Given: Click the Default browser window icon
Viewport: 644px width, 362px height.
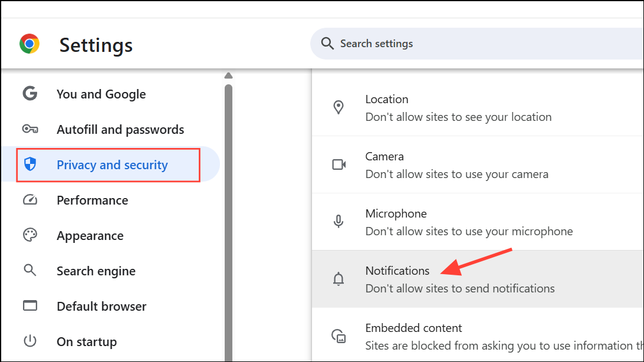Looking at the screenshot, I should point(29,306).
